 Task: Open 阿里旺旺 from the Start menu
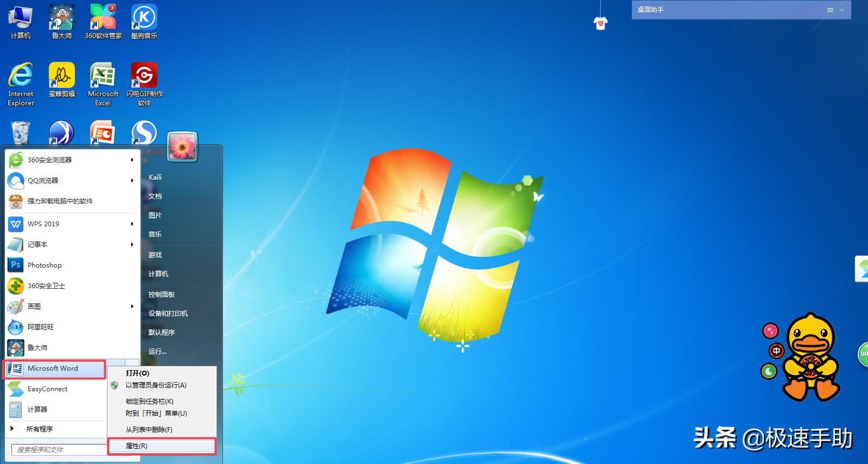pos(72,327)
